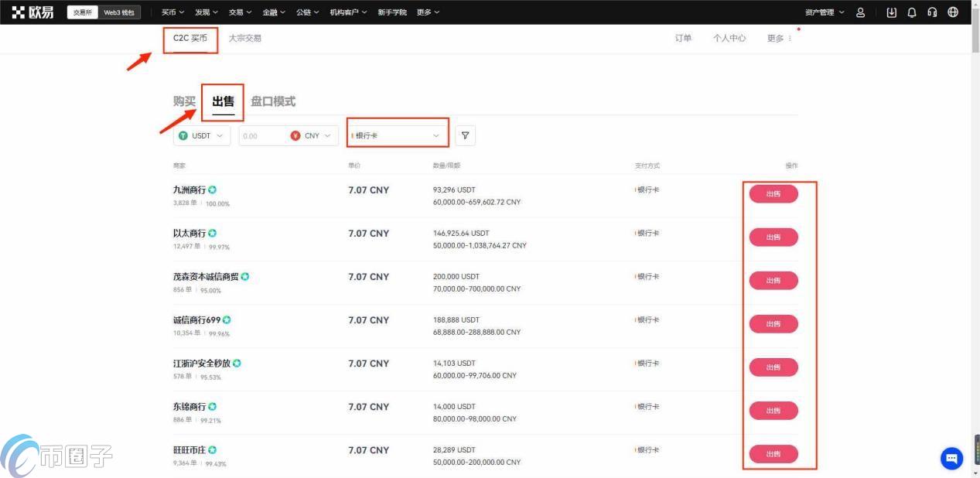Click the download app icon in header
This screenshot has height=478, width=980.
(892, 12)
